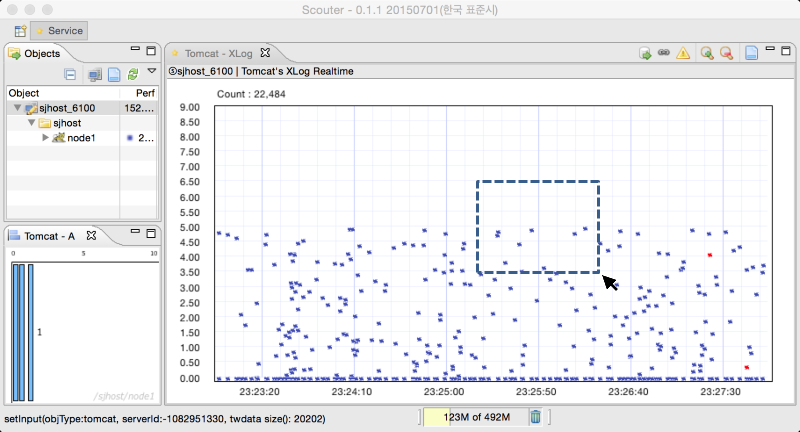This screenshot has width=800, height=432.
Task: Open the Objects panel view menu triangle
Action: pyautogui.click(x=152, y=71)
